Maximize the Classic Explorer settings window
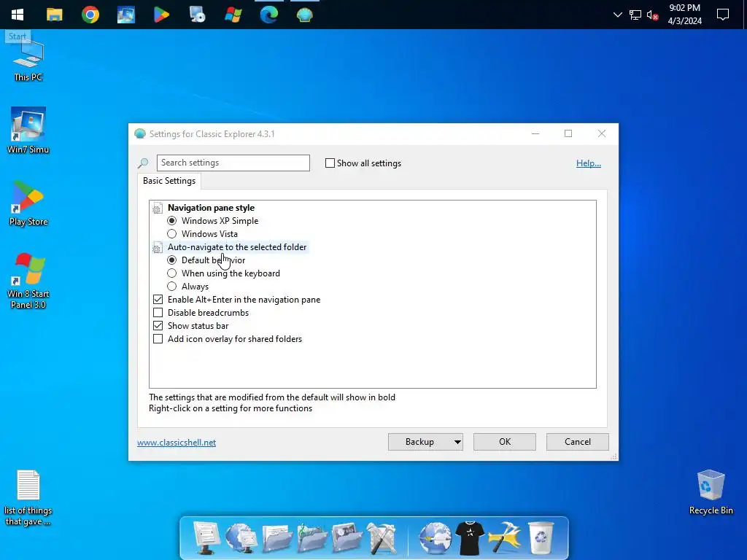The image size is (747, 560). (x=568, y=134)
